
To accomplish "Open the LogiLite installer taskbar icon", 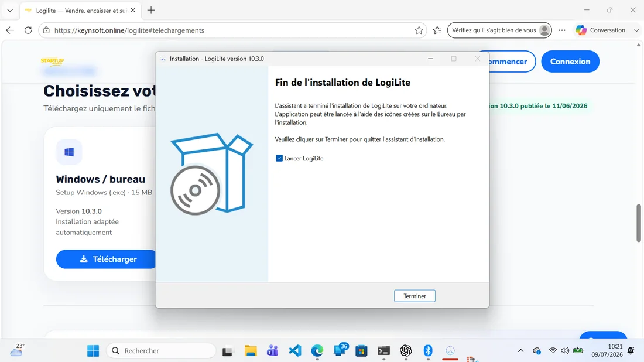I will point(450,351).
